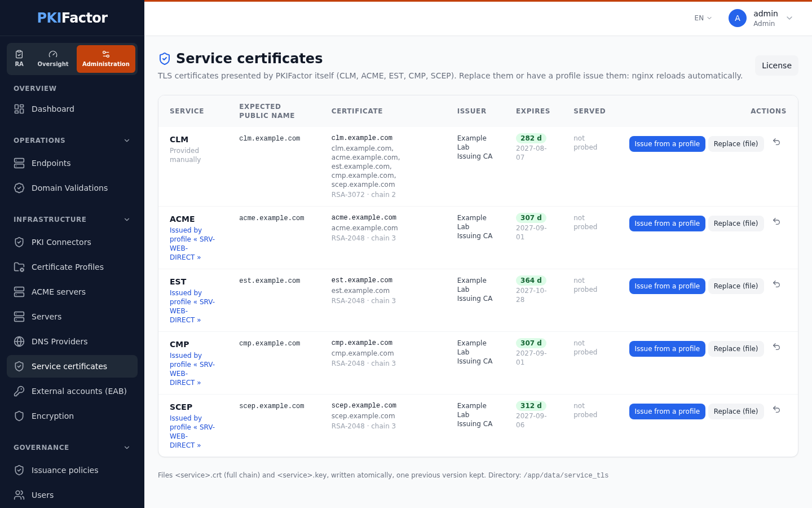Open Dashboard from the sidebar
The image size is (812, 508).
pyautogui.click(x=72, y=109)
